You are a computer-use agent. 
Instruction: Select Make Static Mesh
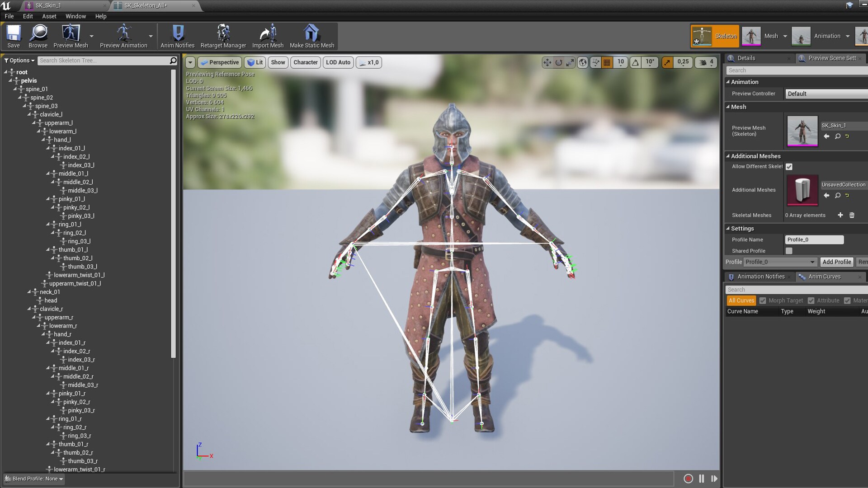[x=311, y=36]
